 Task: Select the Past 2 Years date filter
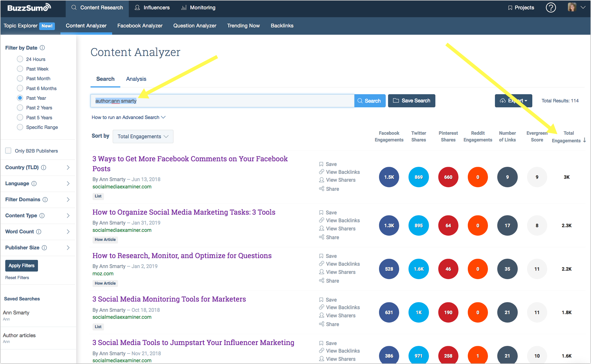[20, 108]
